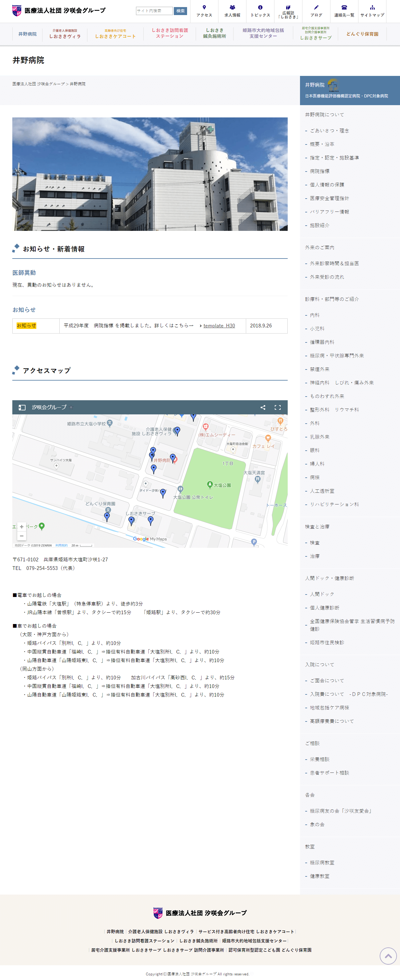Image resolution: width=400 pixels, height=980 pixels.
Task: Open 姫路市住民検診 link
Action: [x=327, y=642]
